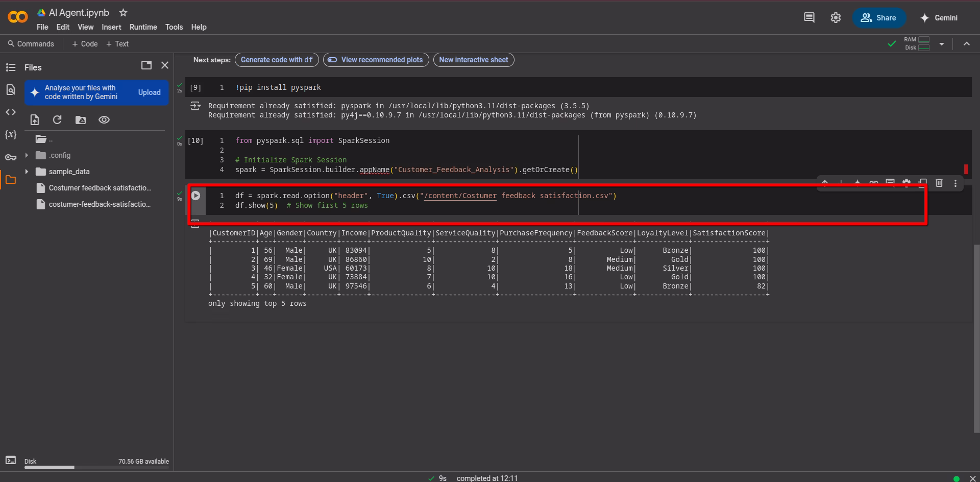
Task: Expand the sample_data folder
Action: pos(27,172)
